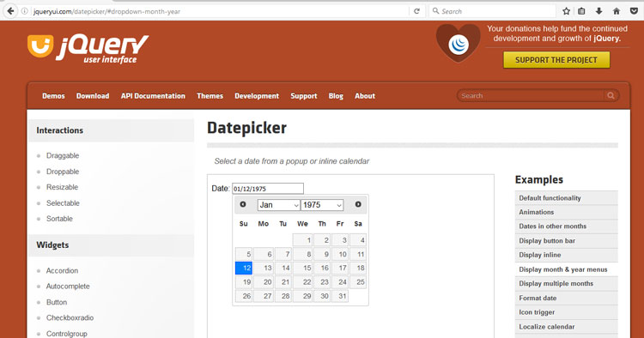This screenshot has height=338, width=644.
Task: Open the Support menu item
Action: point(304,96)
